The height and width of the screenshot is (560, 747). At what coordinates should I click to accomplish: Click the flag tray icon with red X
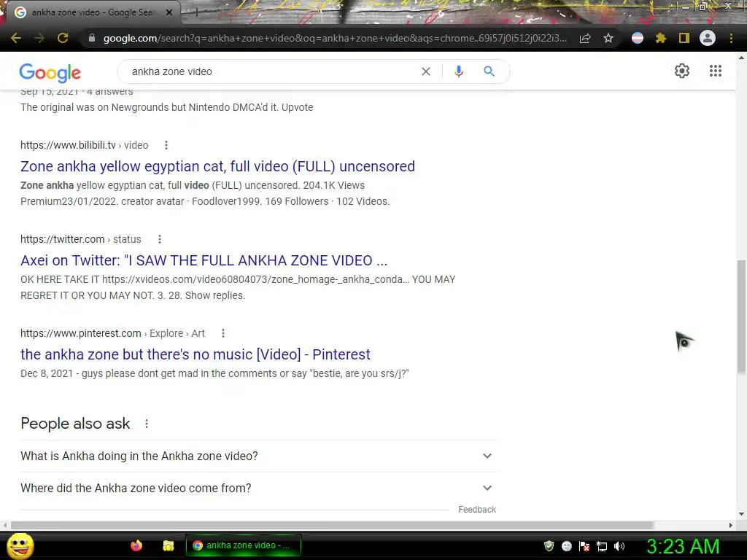point(584,546)
